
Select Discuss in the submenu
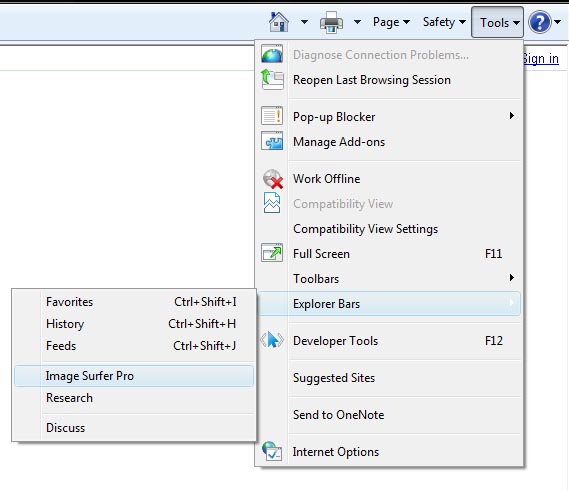(x=134, y=427)
